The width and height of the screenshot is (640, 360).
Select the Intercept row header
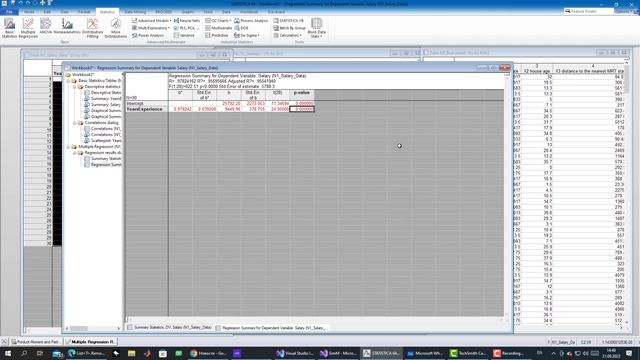(x=147, y=104)
